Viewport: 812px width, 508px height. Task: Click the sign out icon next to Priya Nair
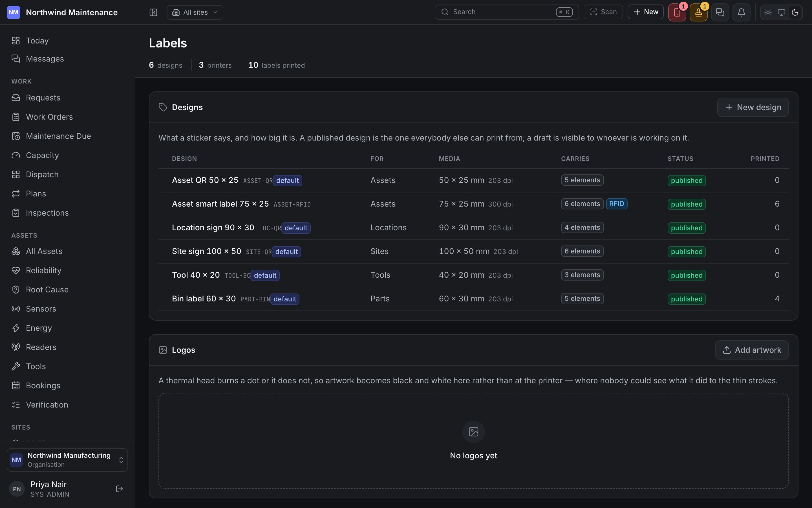(120, 489)
